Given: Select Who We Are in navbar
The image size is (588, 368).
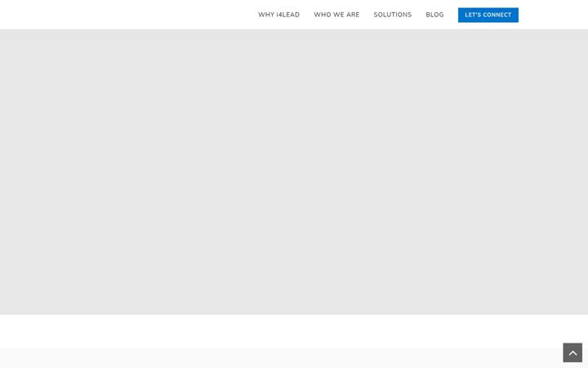Looking at the screenshot, I should point(336,15).
